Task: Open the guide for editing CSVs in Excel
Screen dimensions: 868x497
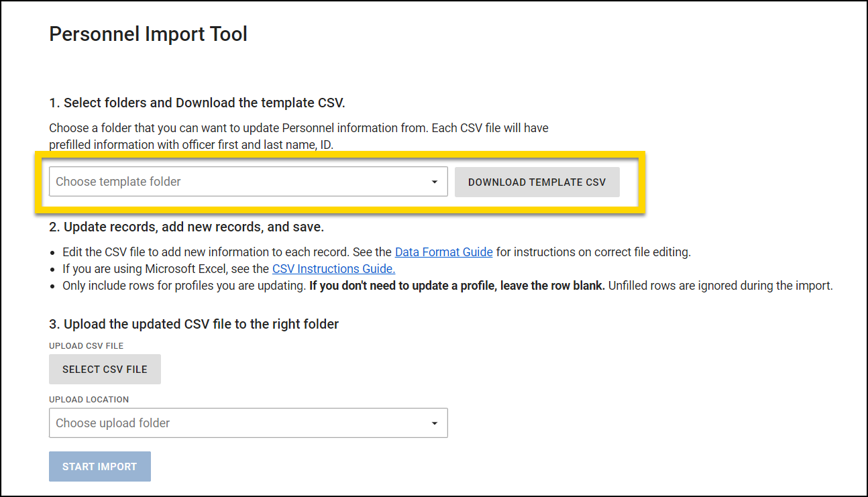Action: pos(333,268)
